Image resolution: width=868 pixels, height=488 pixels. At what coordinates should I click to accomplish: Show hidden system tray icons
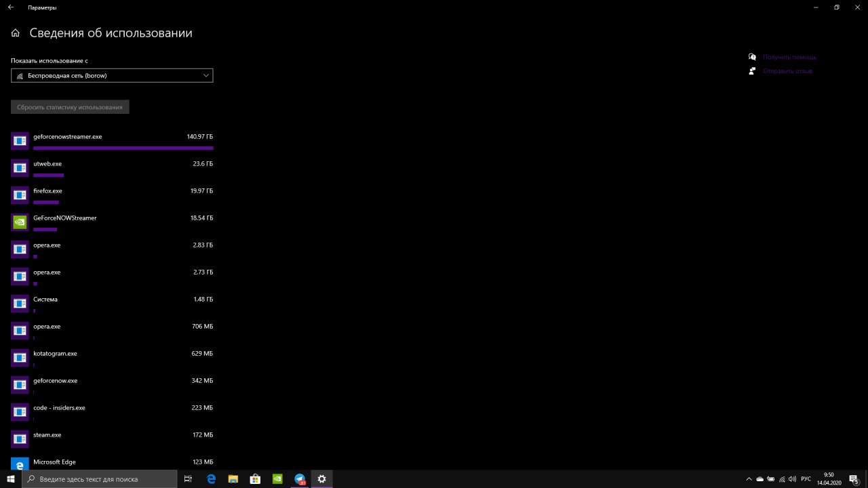tap(749, 479)
